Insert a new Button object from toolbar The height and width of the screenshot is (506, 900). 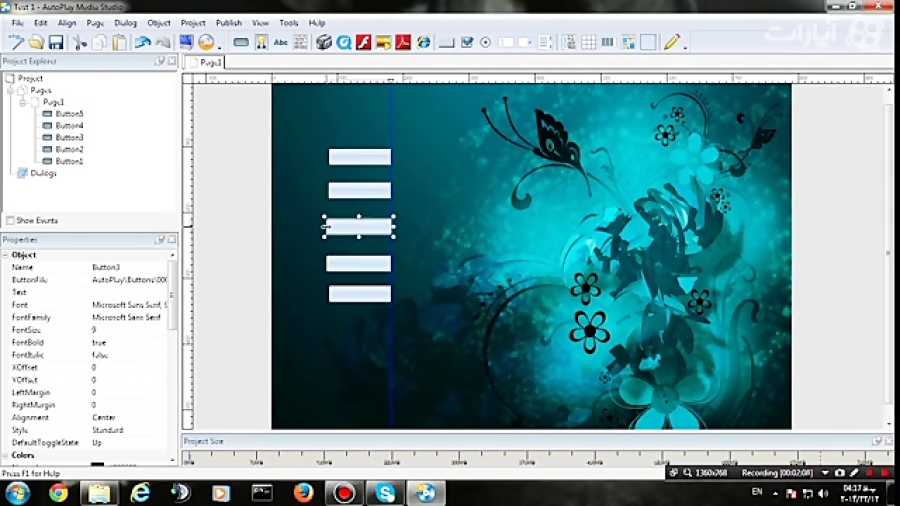pyautogui.click(x=240, y=42)
